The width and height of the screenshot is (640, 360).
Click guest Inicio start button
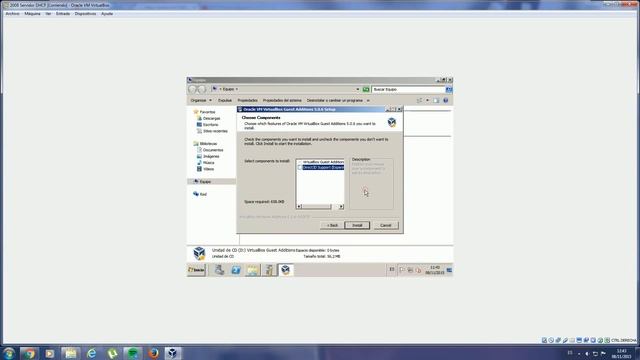click(x=196, y=270)
